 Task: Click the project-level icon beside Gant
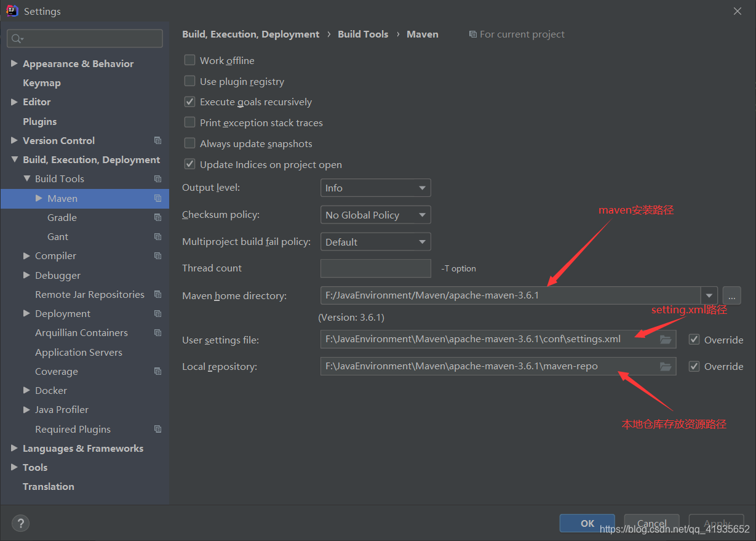tap(158, 236)
